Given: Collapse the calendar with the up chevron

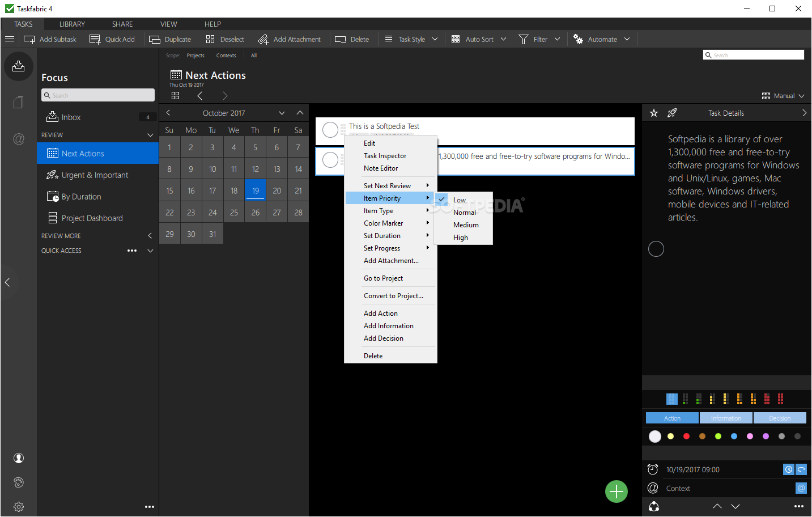Looking at the screenshot, I should [300, 113].
